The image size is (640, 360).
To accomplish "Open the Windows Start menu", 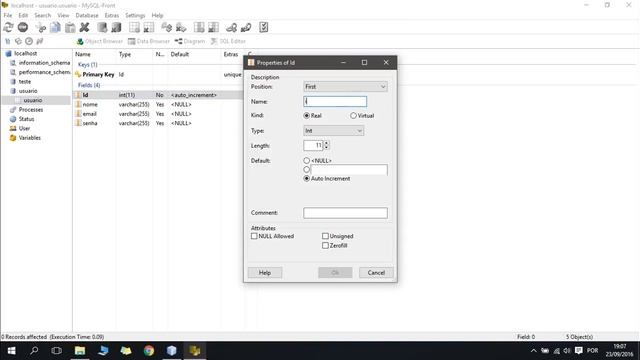I will click(11, 351).
